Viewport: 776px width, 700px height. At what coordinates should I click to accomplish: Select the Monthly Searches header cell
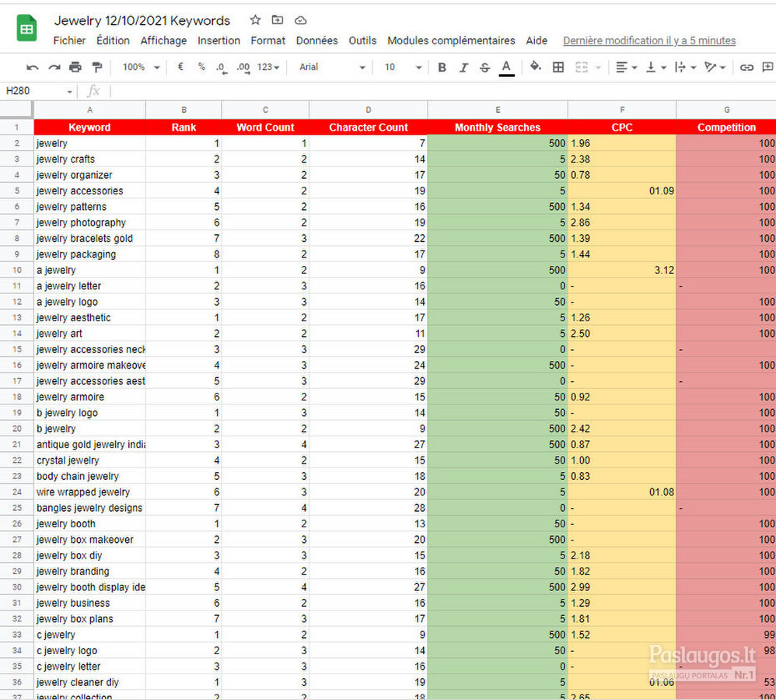(x=498, y=128)
